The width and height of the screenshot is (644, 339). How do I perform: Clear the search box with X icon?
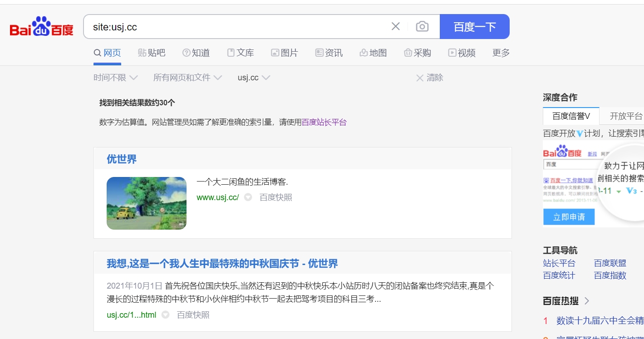tap(395, 27)
